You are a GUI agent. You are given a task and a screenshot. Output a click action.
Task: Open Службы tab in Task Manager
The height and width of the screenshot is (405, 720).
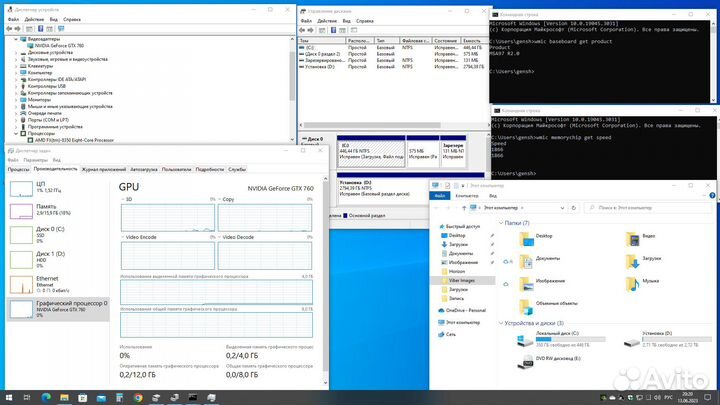237,169
